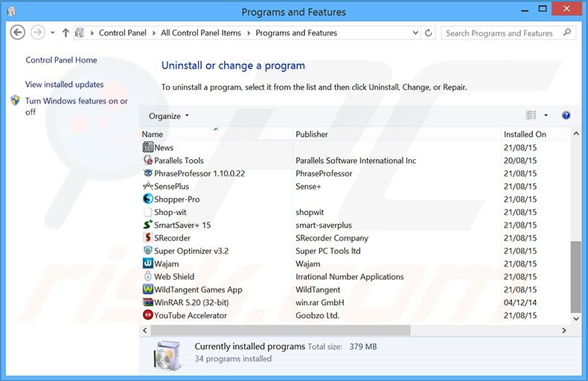Screen dimensions: 588x381
Task: Click the WinRAR program icon
Action: tap(148, 302)
